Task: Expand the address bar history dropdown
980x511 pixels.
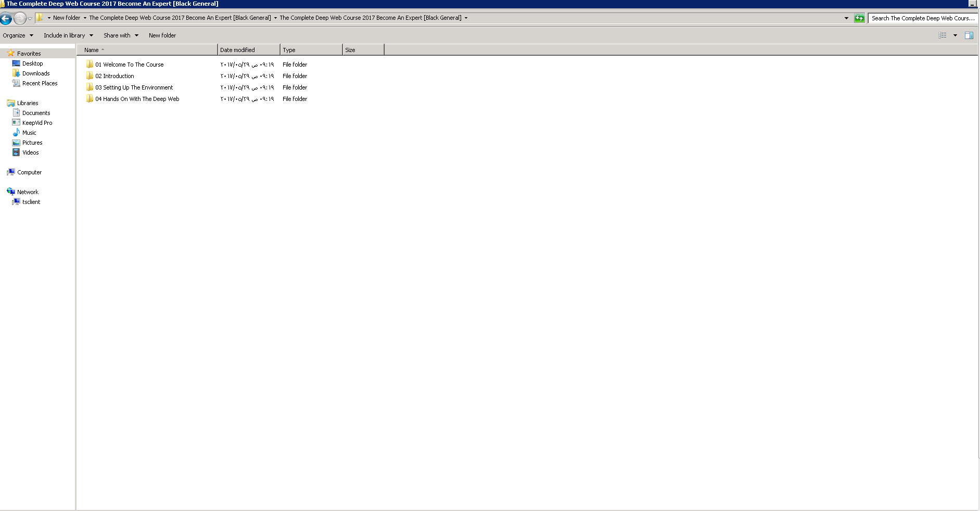Action: click(x=846, y=18)
